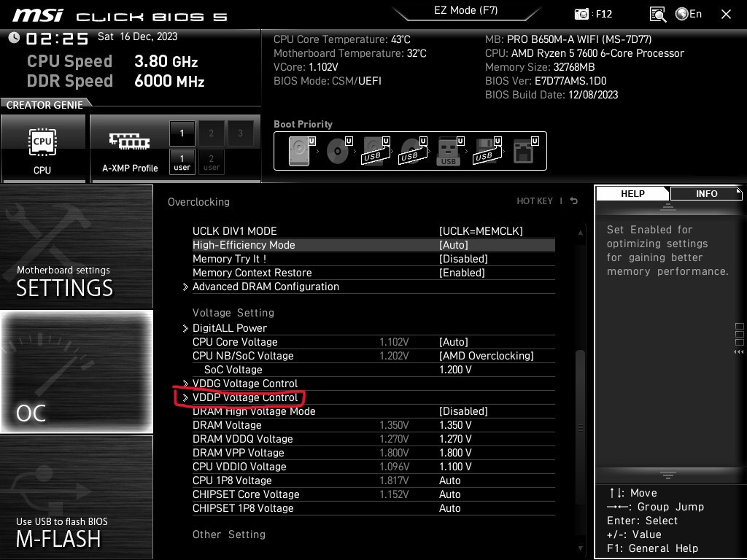Expand VDDP Voltage Control submenu
Viewport: 747px width, 560px height.
pos(245,397)
